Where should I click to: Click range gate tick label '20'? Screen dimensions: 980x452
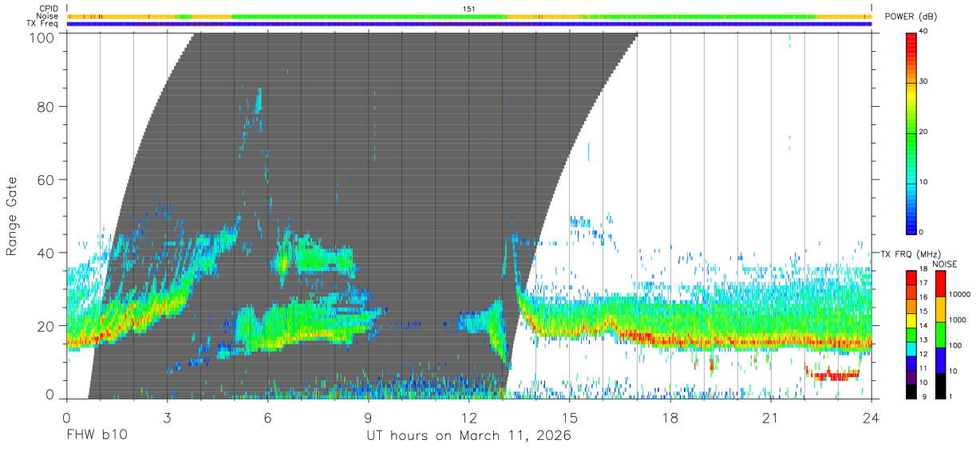pos(47,326)
